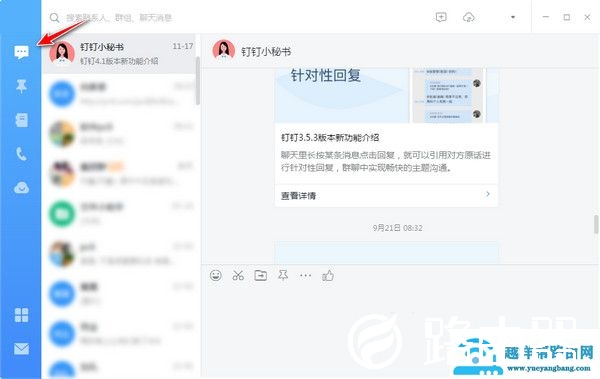The image size is (600, 379).
Task: Click the thumbs up like icon
Action: pos(328,275)
